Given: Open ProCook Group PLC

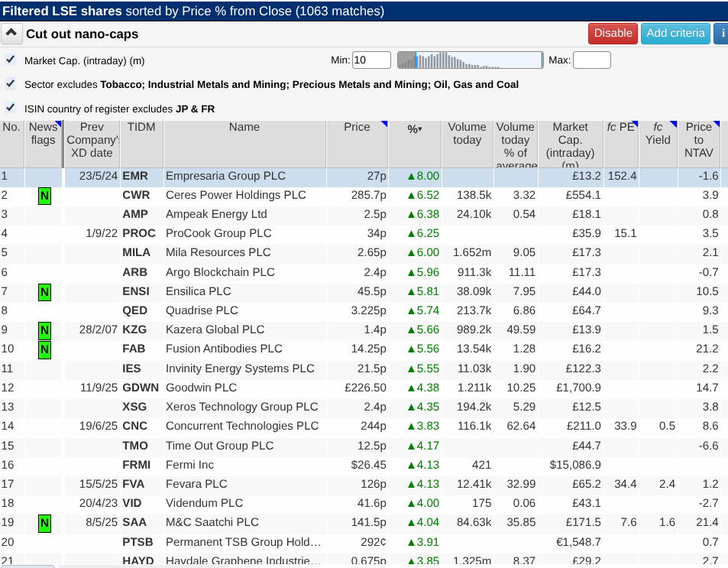Looking at the screenshot, I should click(x=218, y=233).
